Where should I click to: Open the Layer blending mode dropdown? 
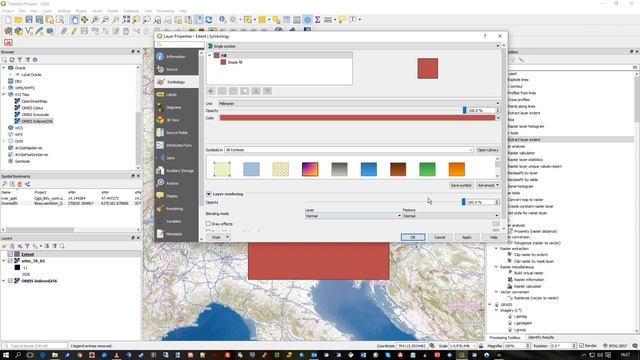click(353, 216)
